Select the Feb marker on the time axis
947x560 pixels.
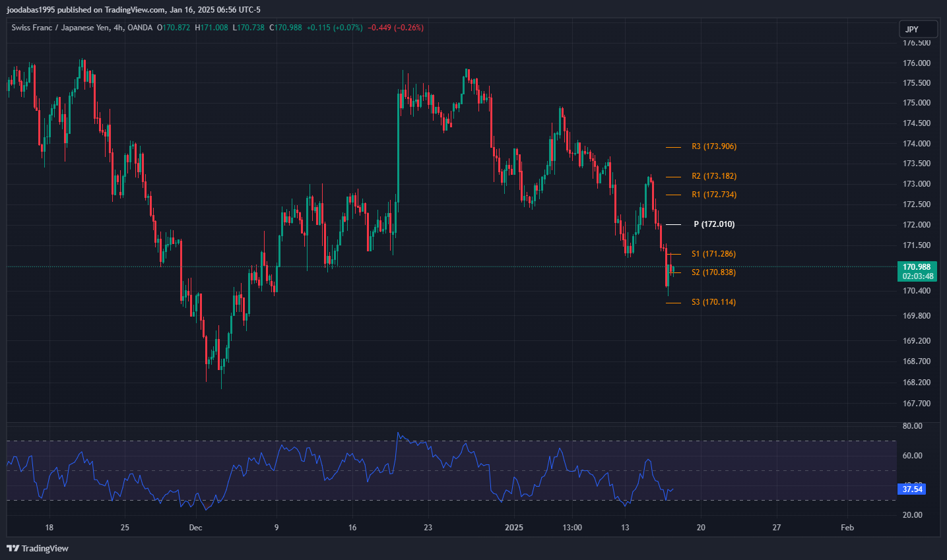click(847, 528)
